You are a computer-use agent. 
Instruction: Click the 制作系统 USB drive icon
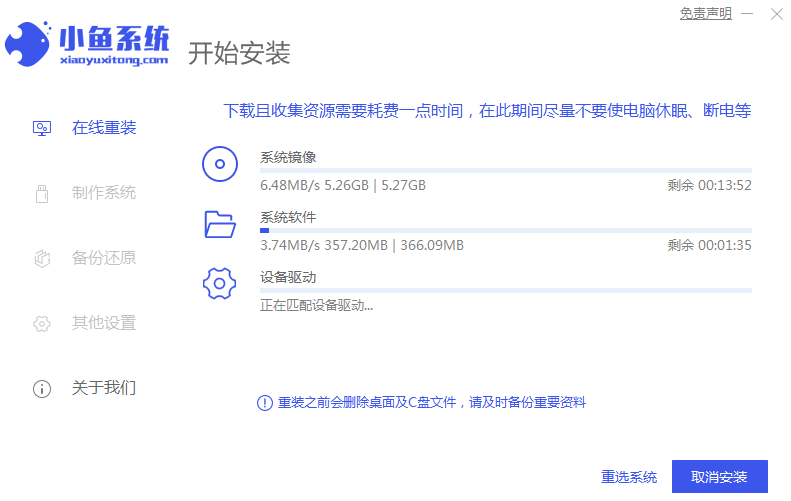tap(42, 193)
